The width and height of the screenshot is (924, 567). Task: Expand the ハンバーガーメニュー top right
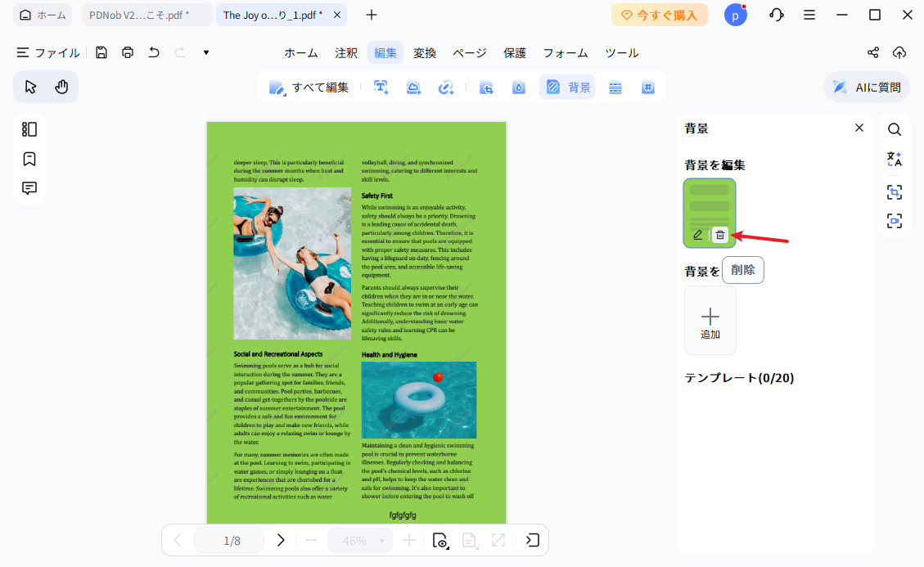click(x=809, y=14)
